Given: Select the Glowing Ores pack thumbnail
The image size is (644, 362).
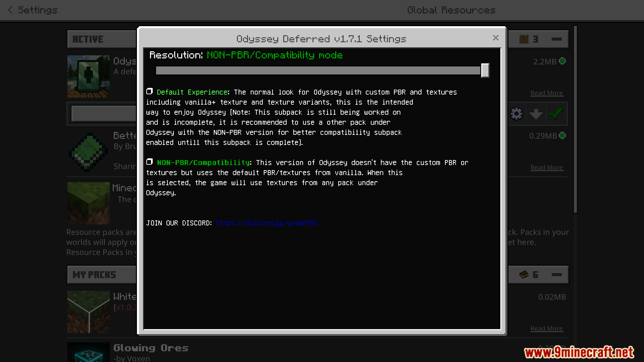Looking at the screenshot, I should tap(89, 352).
